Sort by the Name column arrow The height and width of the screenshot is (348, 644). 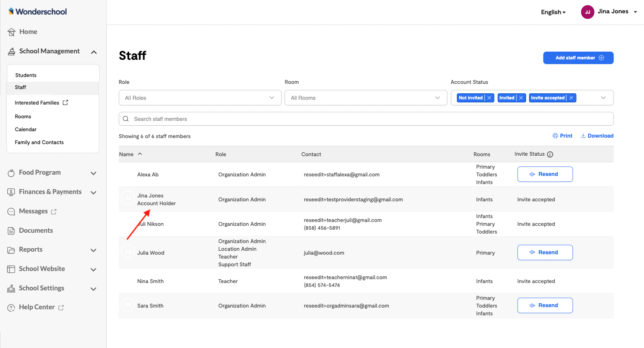coord(140,154)
